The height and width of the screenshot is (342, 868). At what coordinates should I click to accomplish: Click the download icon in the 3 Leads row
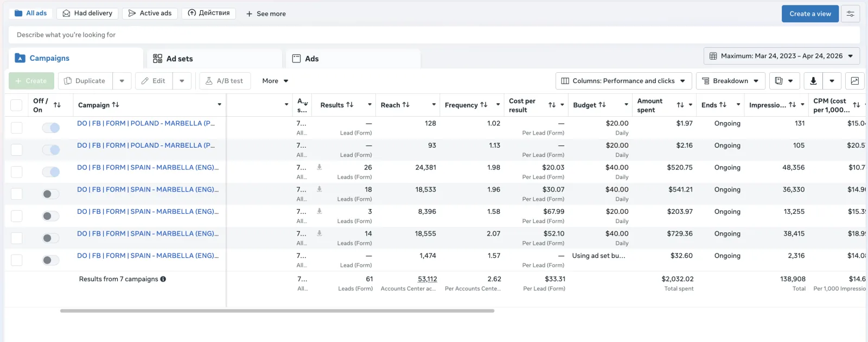tap(320, 211)
